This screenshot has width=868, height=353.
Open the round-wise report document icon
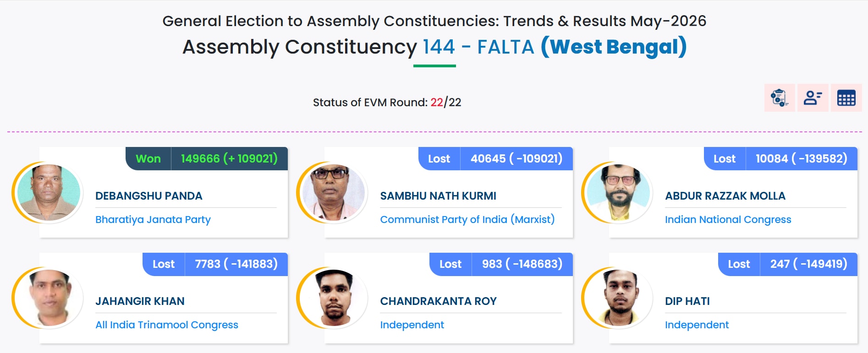coord(780,98)
